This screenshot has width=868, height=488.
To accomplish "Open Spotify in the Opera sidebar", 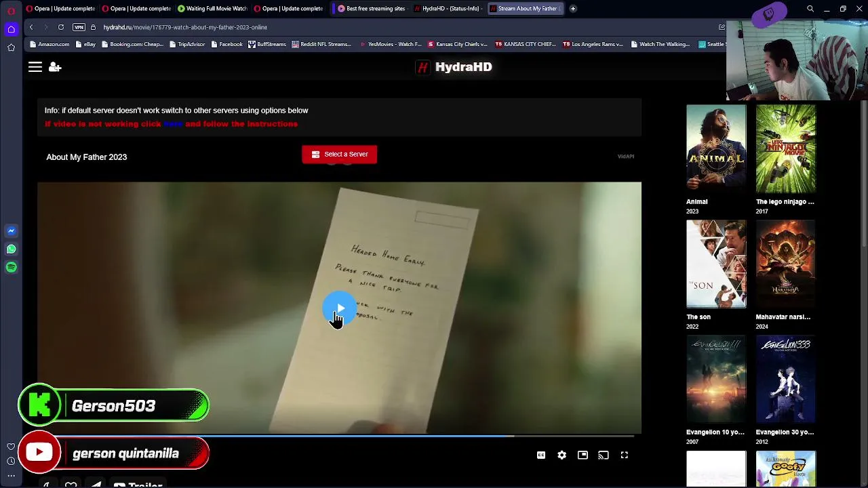I will click(x=12, y=268).
